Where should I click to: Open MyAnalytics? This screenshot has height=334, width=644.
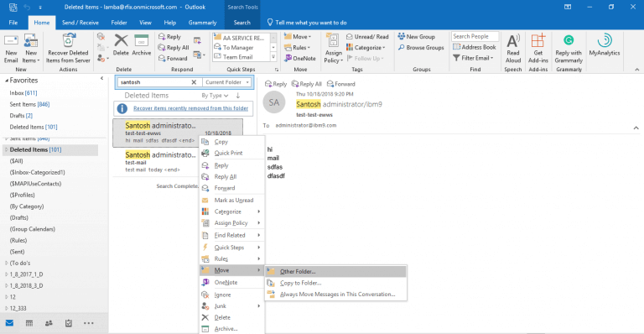tap(604, 45)
